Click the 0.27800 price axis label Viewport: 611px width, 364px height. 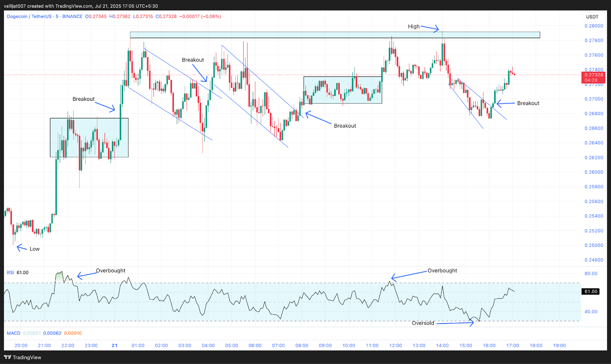pos(594,40)
